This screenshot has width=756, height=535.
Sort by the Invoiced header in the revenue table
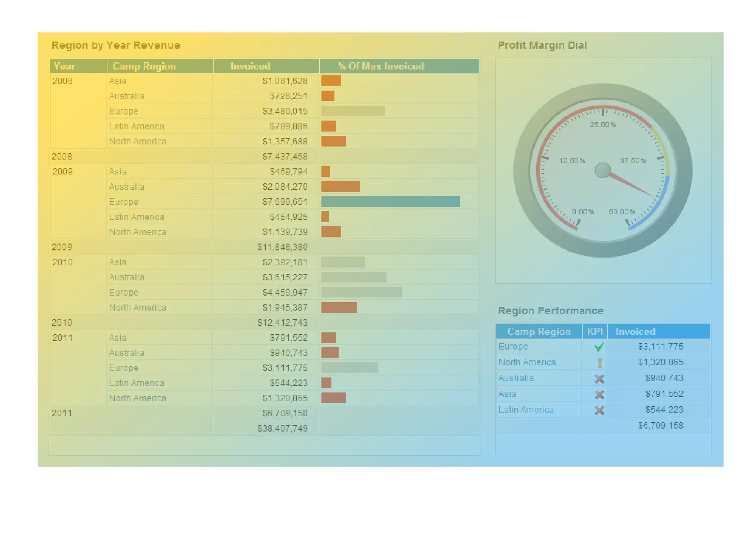250,66
